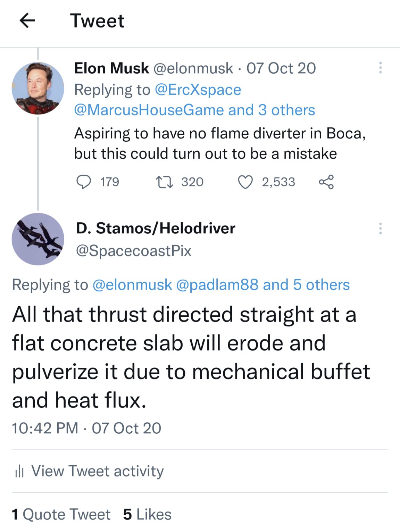Viewport: 400px width, 532px height.
Task: Like Elon Musk's tweet with heart icon
Action: coord(245,182)
